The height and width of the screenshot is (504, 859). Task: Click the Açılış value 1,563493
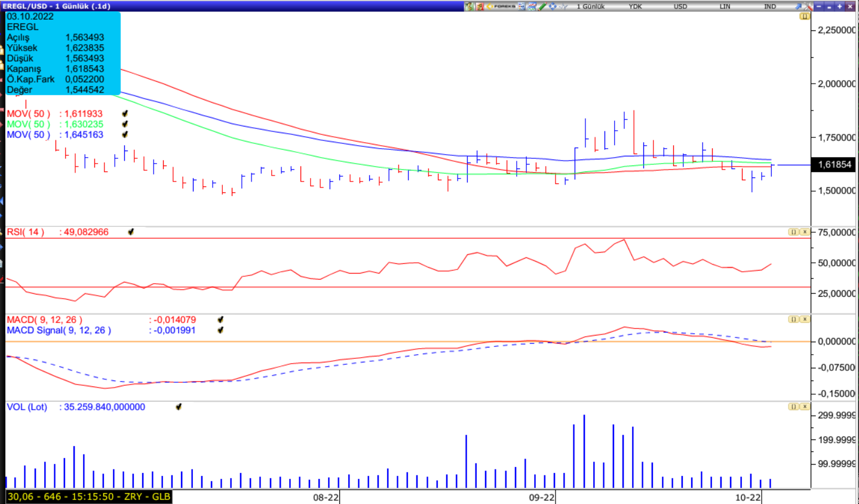tap(85, 37)
